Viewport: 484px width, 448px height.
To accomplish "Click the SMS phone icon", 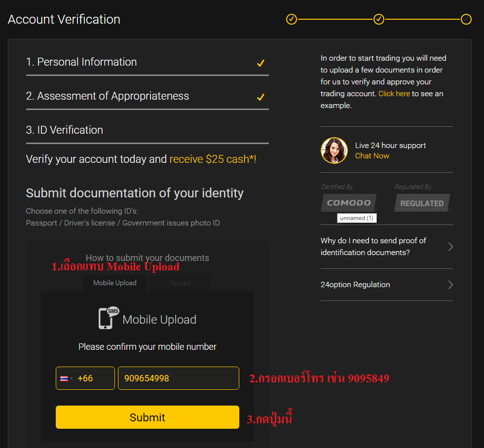I will pos(109,318).
